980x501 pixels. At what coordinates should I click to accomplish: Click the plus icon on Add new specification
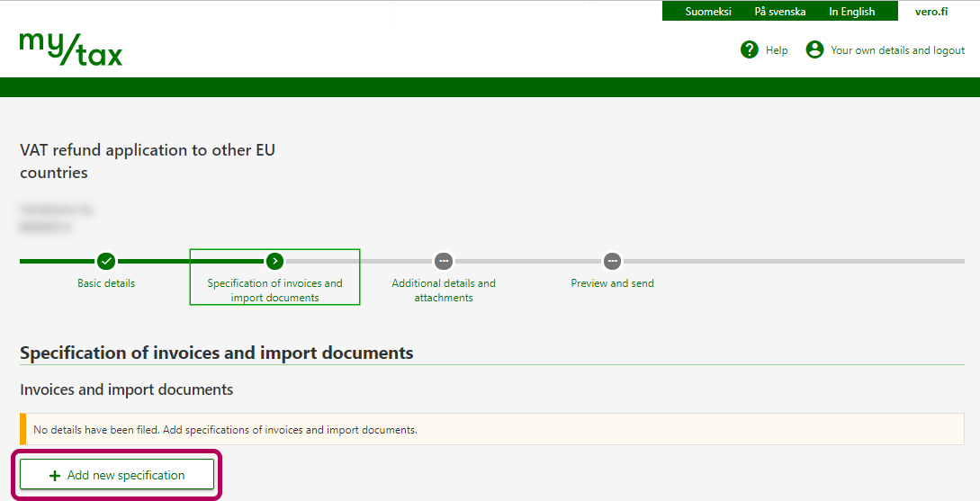pyautogui.click(x=55, y=475)
